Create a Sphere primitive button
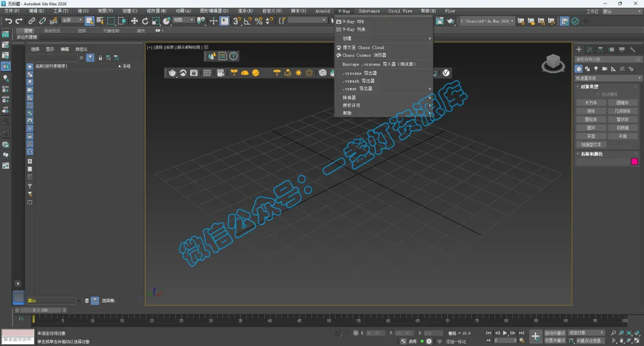The height and width of the screenshot is (346, 644). (590, 111)
